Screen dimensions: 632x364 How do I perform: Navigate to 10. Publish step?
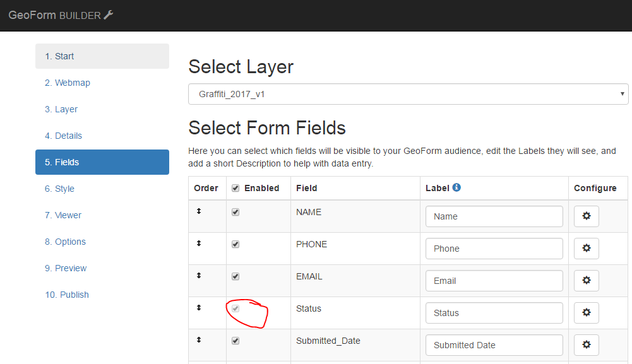67,295
